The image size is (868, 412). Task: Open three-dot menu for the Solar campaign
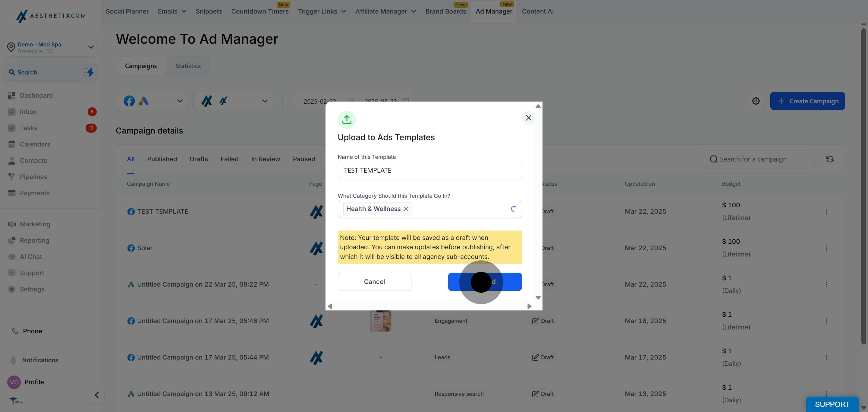point(826,248)
